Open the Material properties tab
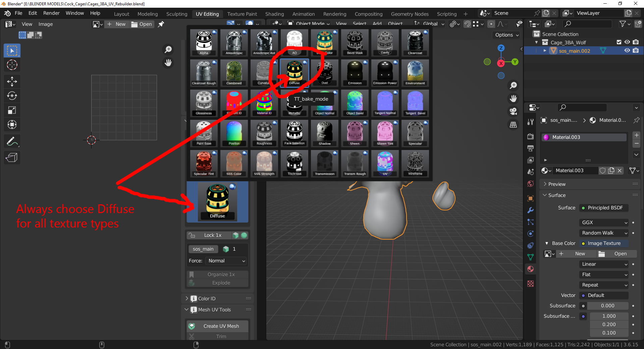Viewport: 644px width, 349px height. point(530,269)
